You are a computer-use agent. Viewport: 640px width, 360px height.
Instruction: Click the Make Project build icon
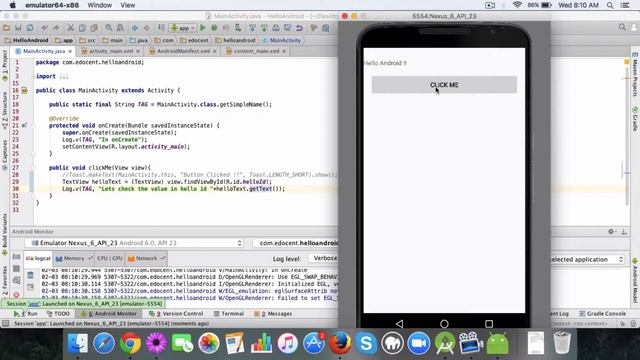161,28
